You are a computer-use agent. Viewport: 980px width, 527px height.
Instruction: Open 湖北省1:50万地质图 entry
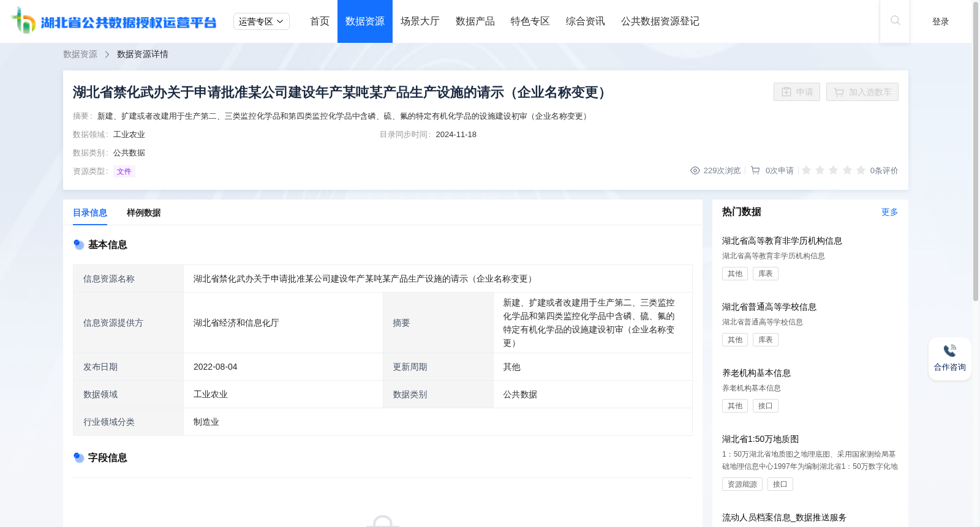pyautogui.click(x=761, y=439)
